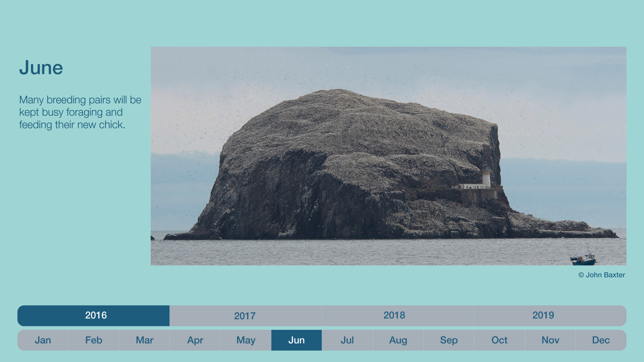
Task: Choose the Apr month segment
Action: tap(195, 340)
